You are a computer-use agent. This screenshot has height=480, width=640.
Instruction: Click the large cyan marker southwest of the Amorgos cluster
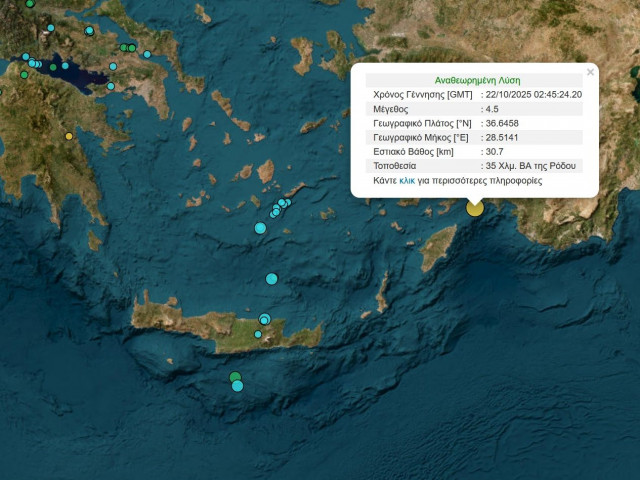(x=260, y=228)
